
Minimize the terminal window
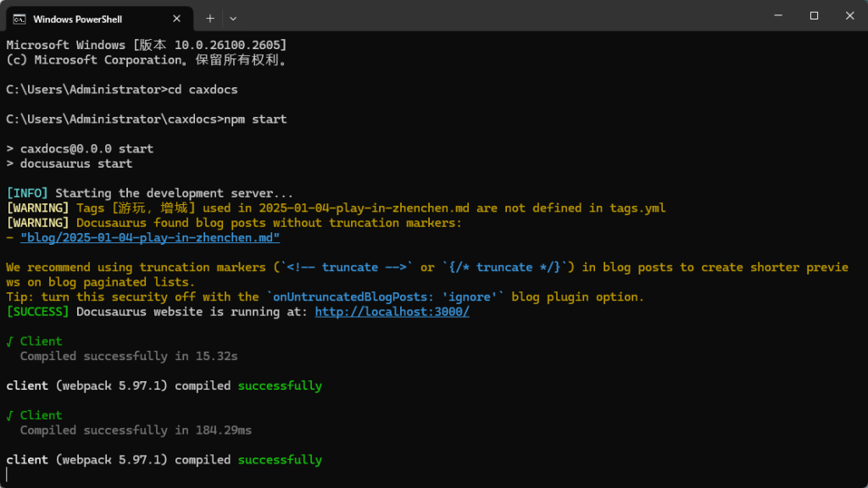pos(778,15)
